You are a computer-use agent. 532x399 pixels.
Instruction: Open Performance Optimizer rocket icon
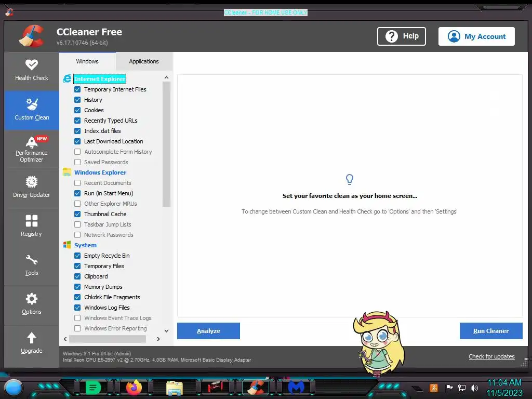pos(32,142)
